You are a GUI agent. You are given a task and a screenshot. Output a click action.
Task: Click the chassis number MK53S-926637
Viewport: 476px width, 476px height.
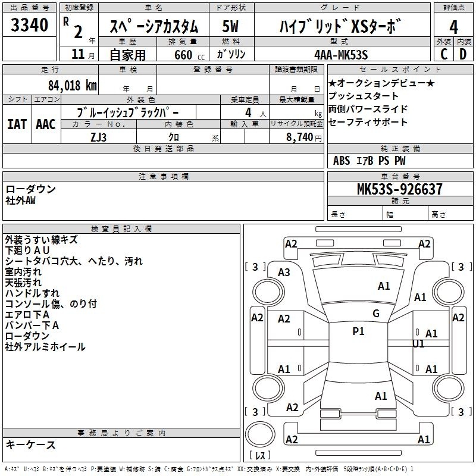coord(399,189)
